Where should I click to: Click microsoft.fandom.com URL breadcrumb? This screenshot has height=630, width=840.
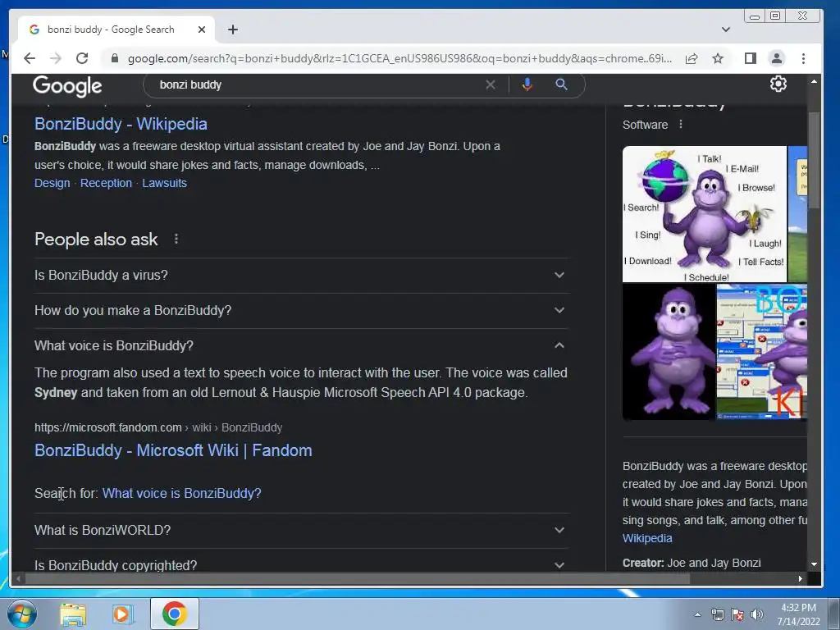click(x=158, y=427)
